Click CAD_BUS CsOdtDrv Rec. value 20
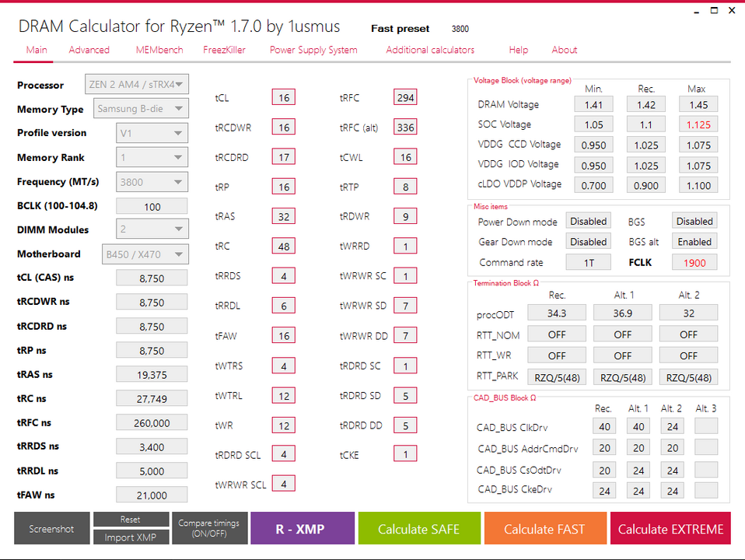The height and width of the screenshot is (560, 745). (x=604, y=470)
